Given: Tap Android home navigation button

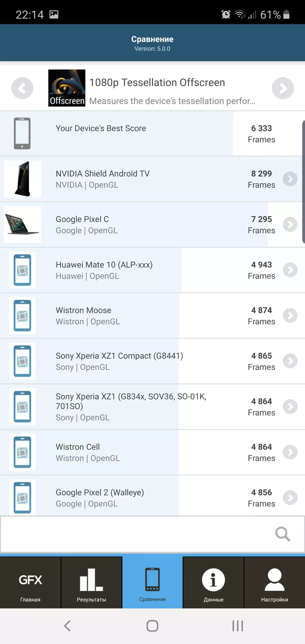Looking at the screenshot, I should click(x=152, y=626).
